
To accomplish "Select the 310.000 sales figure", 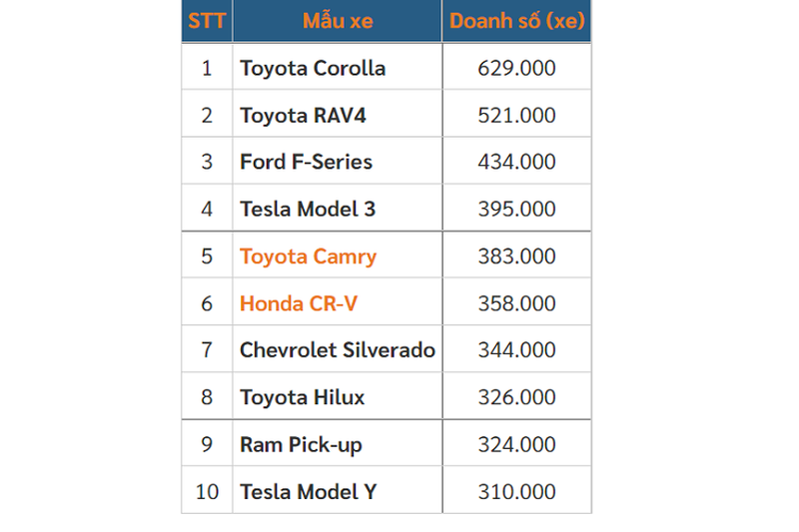I will pos(516,492).
